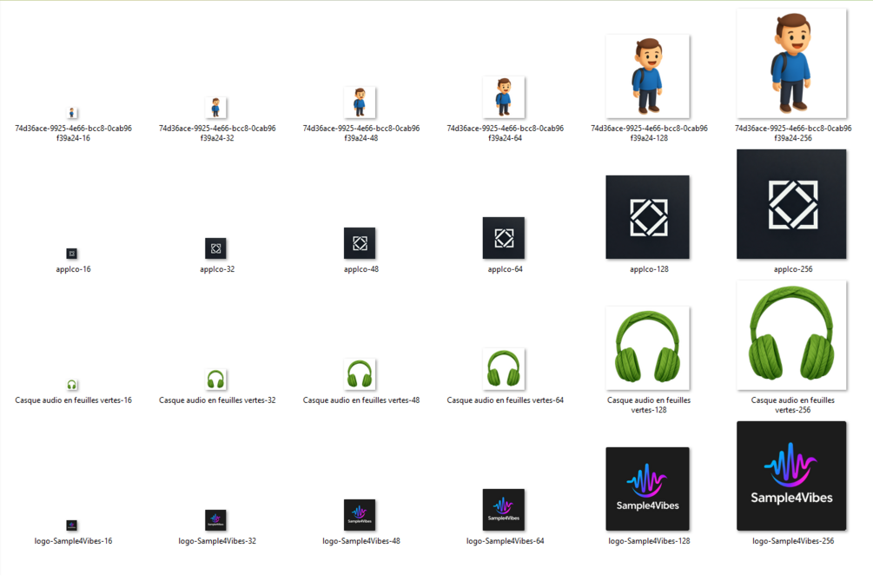
Task: Click the label text logo-Sample4Vibes-16
Action: [x=73, y=541]
